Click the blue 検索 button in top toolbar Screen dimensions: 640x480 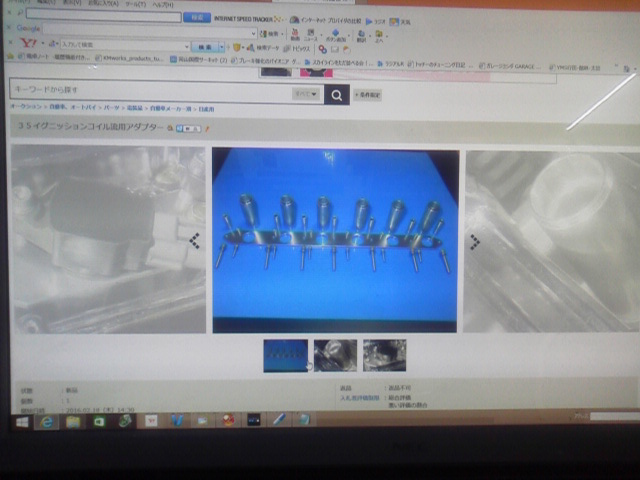pyautogui.click(x=197, y=18)
